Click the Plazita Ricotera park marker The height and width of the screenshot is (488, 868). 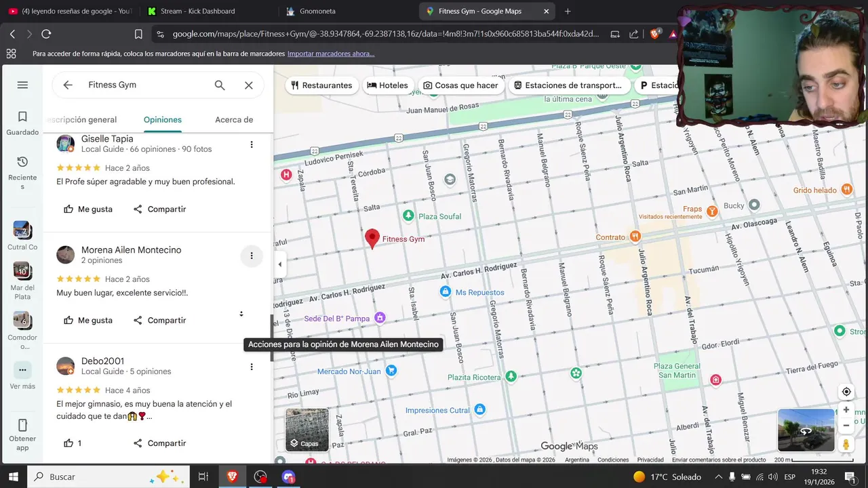(x=511, y=376)
